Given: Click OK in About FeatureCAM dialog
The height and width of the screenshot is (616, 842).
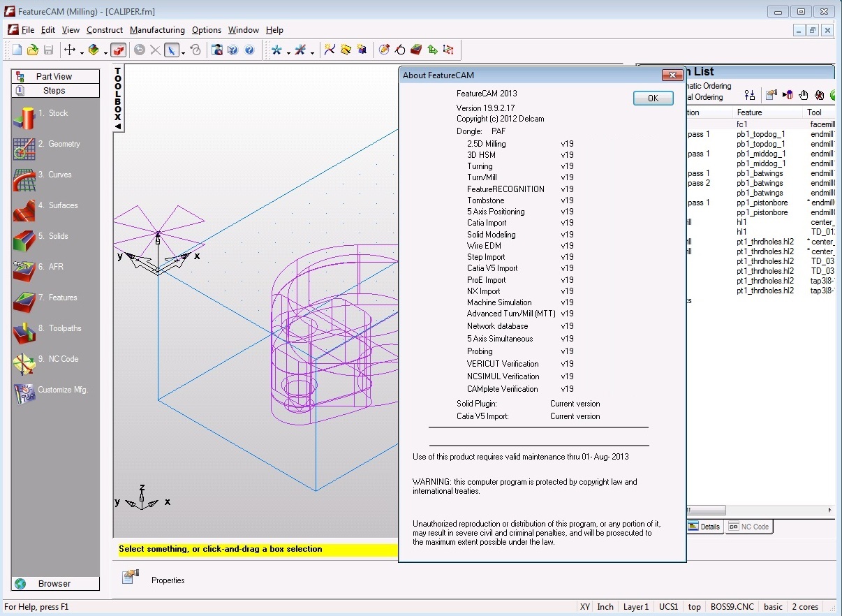Looking at the screenshot, I should 653,98.
